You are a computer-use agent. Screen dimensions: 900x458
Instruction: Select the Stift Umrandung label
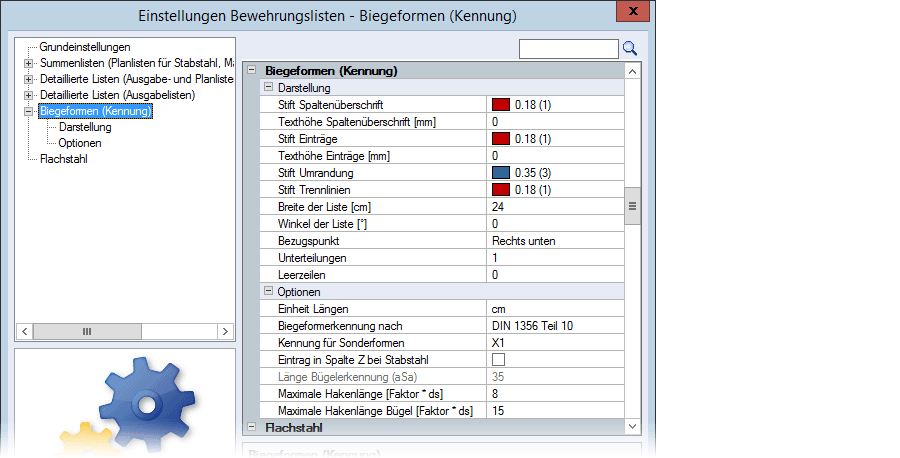tap(316, 172)
